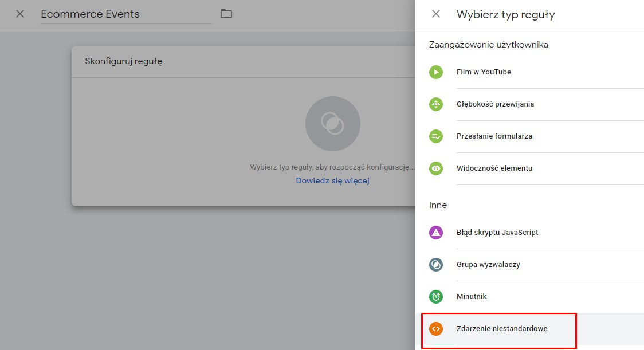Choose Głębokość przewijania text from the list
Image resolution: width=644 pixels, height=350 pixels.
pyautogui.click(x=495, y=104)
